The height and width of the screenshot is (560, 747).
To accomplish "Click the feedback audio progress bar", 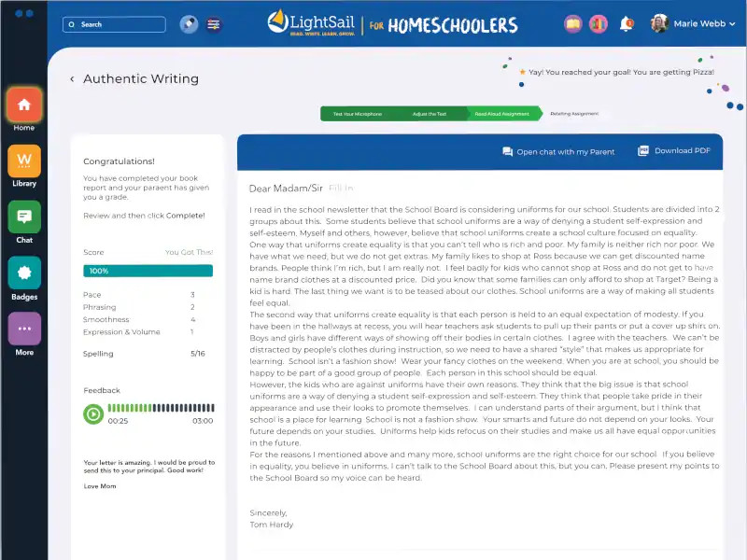I will (161, 408).
